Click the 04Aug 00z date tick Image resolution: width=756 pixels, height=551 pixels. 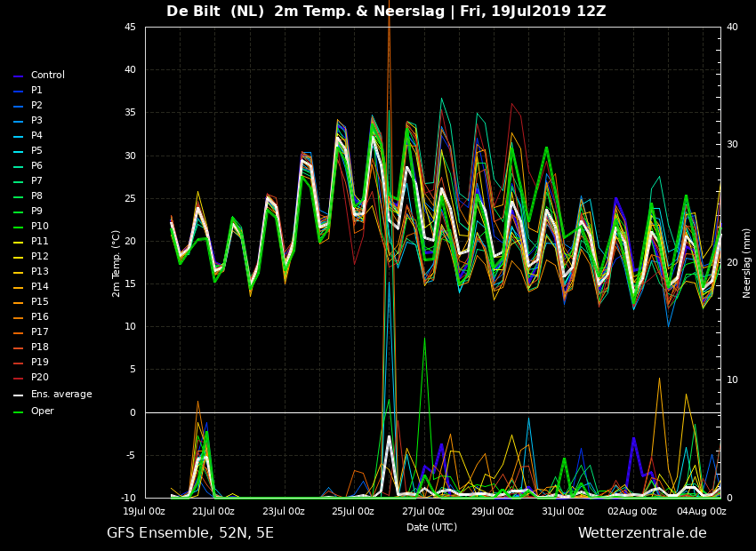(x=701, y=512)
